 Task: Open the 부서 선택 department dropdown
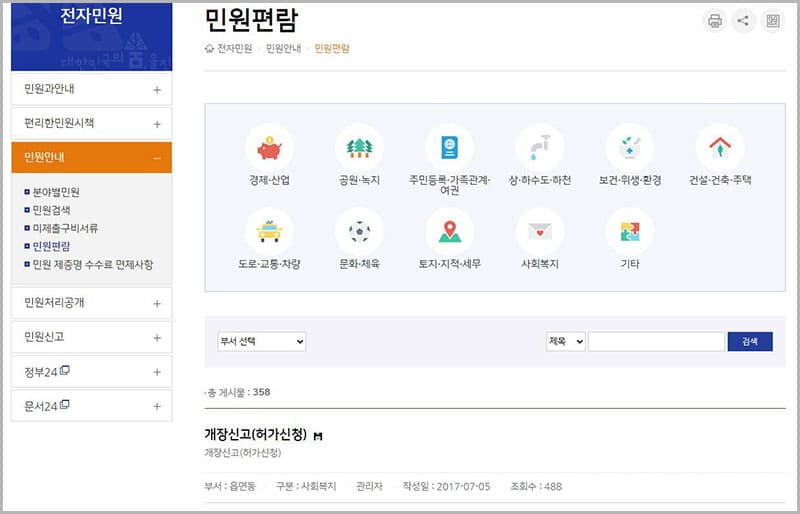pos(261,342)
